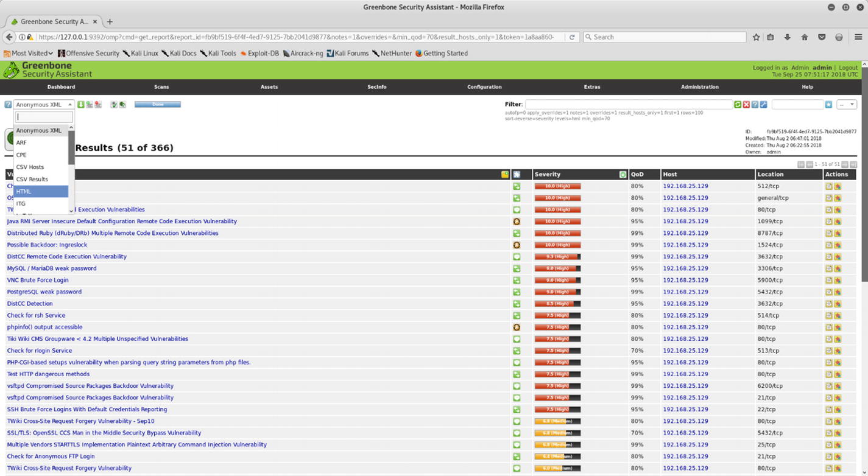Click the Firefox Search box
The width and height of the screenshot is (868, 476).
coord(664,37)
